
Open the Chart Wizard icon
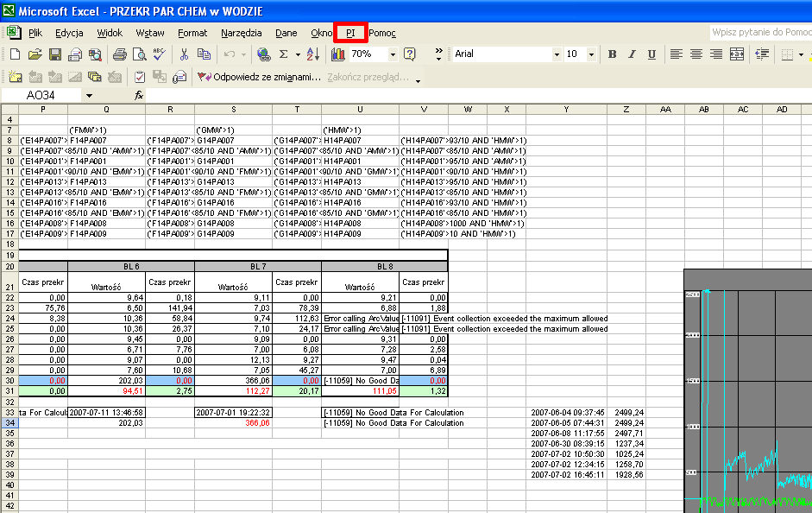(x=337, y=54)
